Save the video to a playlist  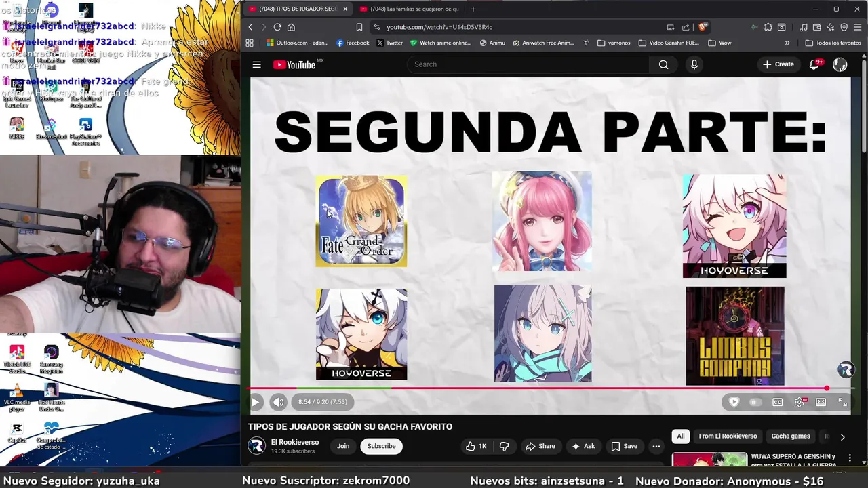click(x=625, y=446)
